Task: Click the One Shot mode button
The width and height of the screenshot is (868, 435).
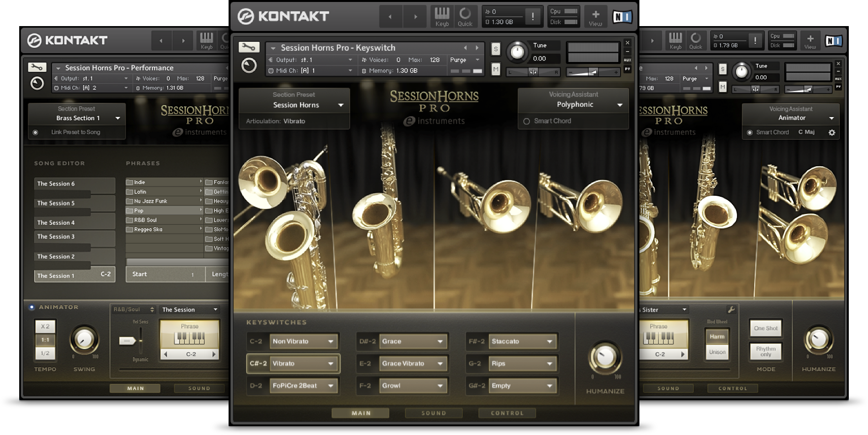Action: (x=766, y=328)
